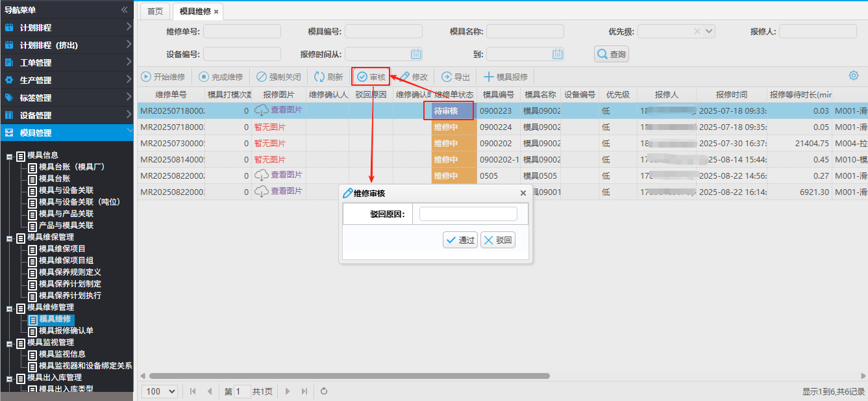Switch to the 首页 tab

pyautogui.click(x=155, y=12)
